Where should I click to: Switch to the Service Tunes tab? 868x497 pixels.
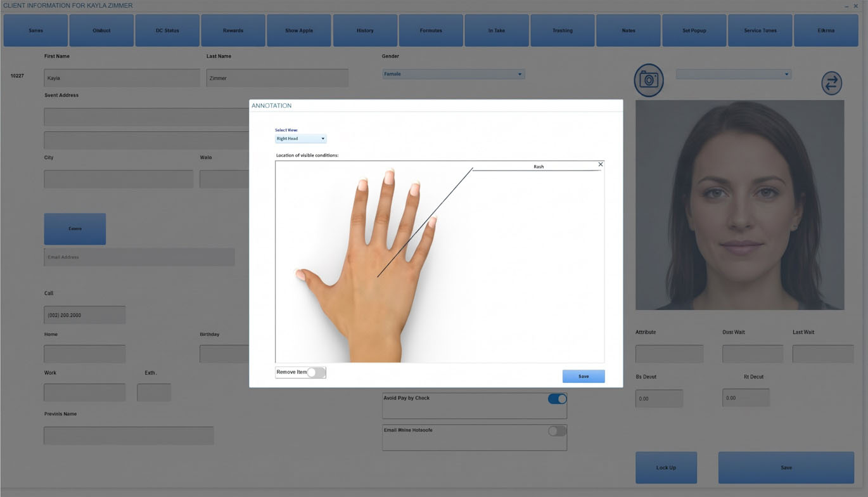pyautogui.click(x=760, y=30)
